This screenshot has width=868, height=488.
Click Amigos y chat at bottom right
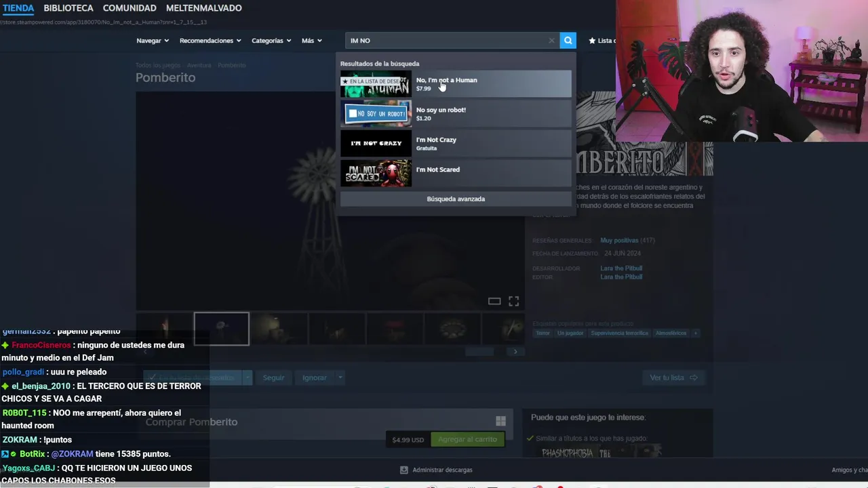pyautogui.click(x=850, y=470)
